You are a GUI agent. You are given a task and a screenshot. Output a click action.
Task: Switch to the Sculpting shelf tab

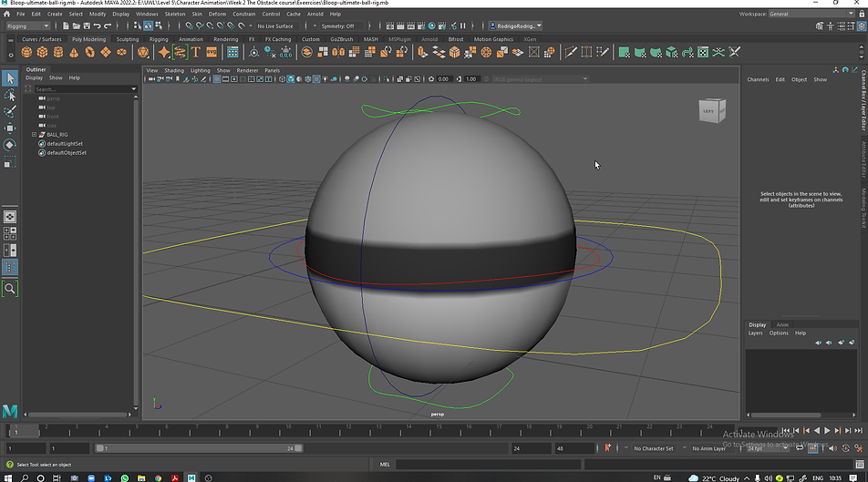point(128,39)
